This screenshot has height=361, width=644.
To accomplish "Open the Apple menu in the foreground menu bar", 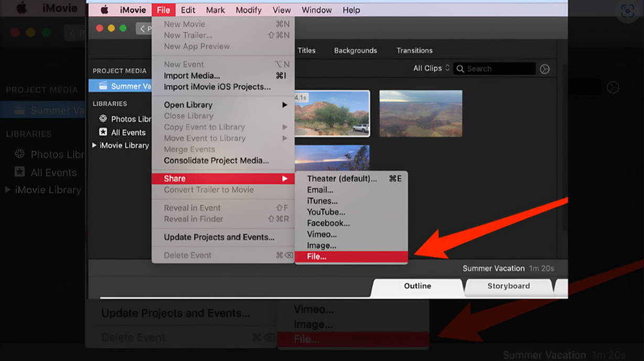I will 104,10.
